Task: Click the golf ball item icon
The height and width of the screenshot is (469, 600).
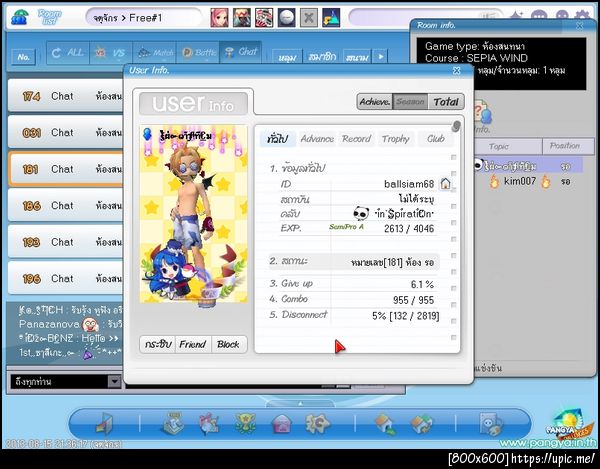Action: pyautogui.click(x=286, y=18)
